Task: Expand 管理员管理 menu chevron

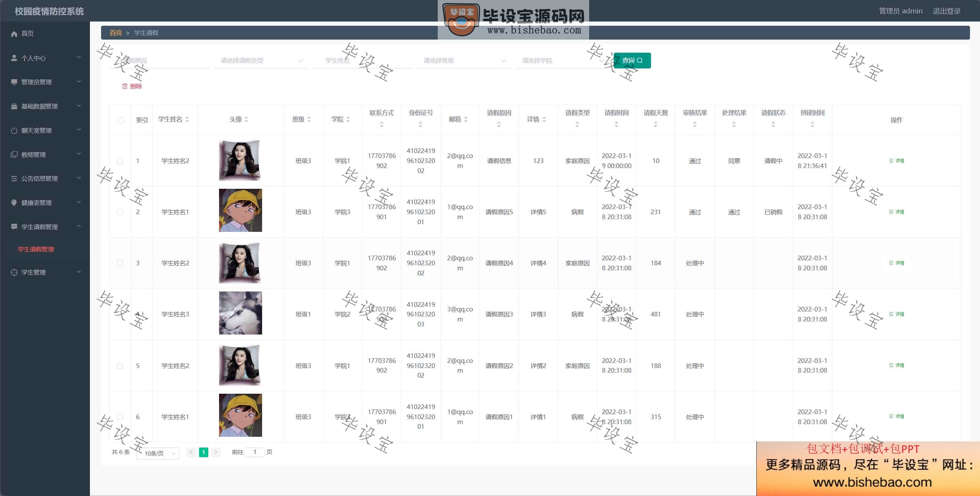Action: pyautogui.click(x=79, y=82)
